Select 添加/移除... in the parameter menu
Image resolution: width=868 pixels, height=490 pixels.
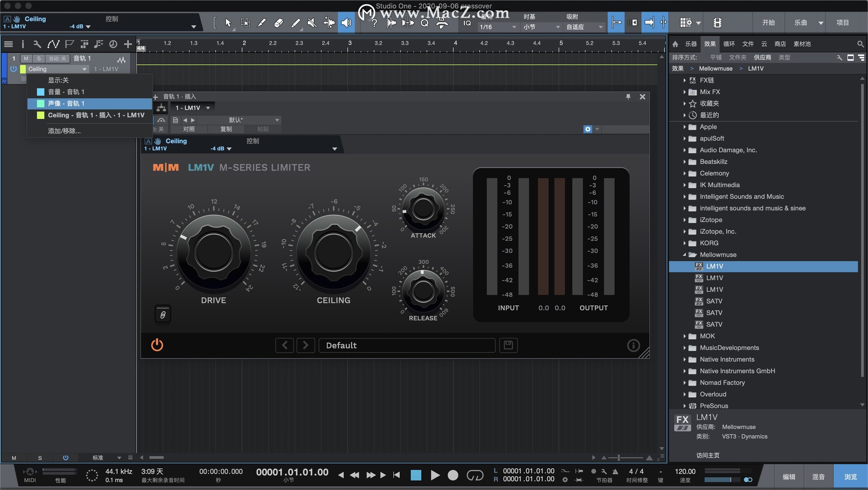coord(90,131)
